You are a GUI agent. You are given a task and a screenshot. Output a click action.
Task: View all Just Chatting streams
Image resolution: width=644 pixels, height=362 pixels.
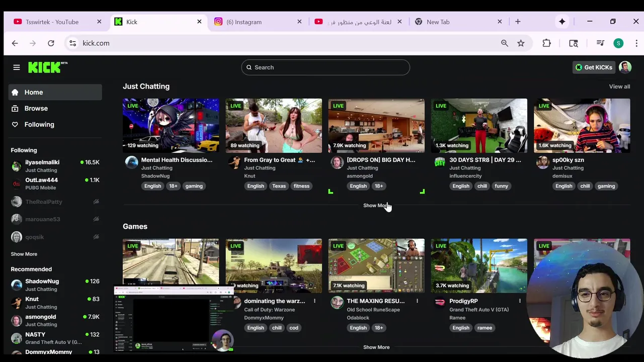point(619,86)
